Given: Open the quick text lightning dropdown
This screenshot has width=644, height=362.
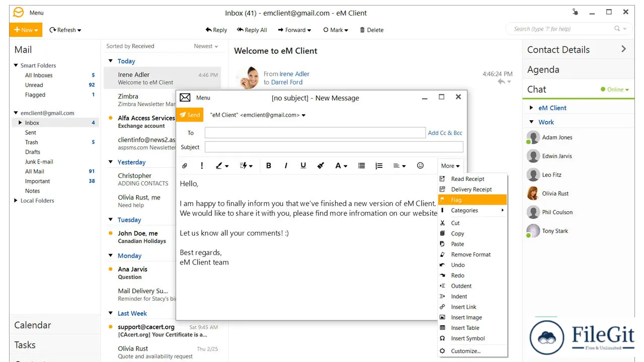Looking at the screenshot, I should [x=246, y=165].
